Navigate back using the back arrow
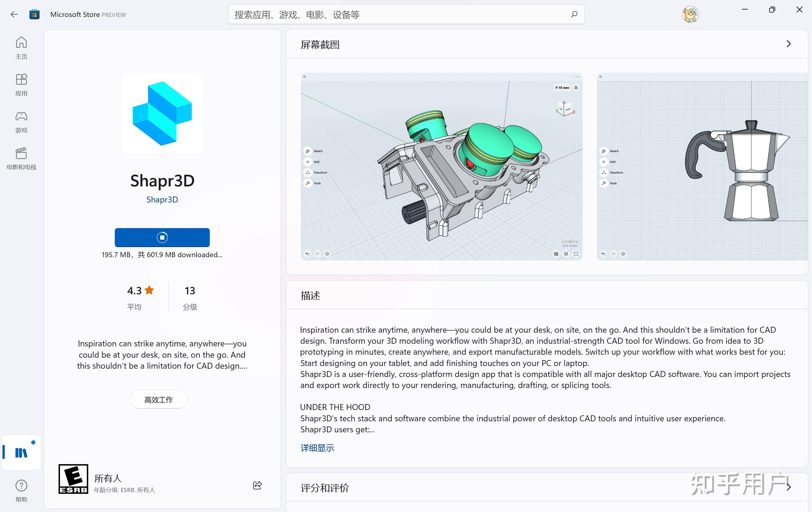 click(x=14, y=14)
